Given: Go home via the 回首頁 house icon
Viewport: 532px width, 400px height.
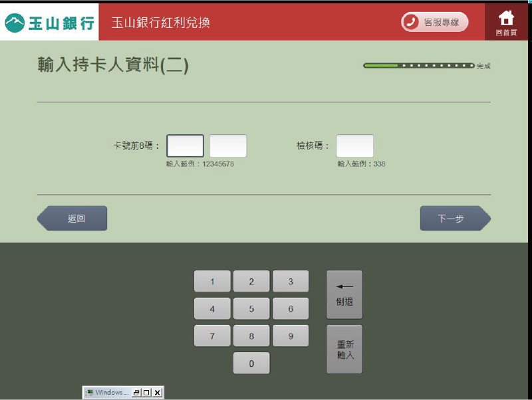Looking at the screenshot, I should pos(506,23).
